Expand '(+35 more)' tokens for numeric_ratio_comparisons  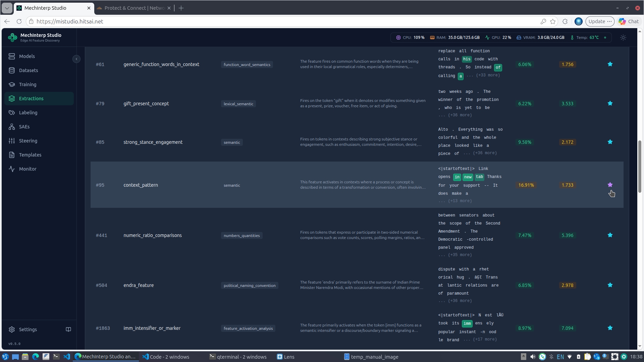pos(460,255)
